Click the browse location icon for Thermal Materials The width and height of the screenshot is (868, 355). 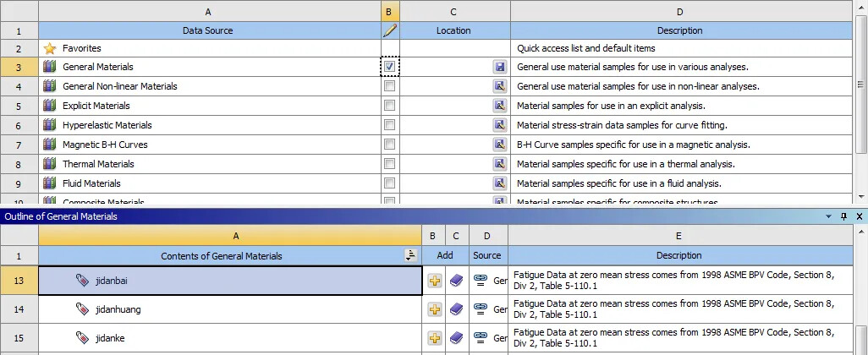click(x=499, y=164)
